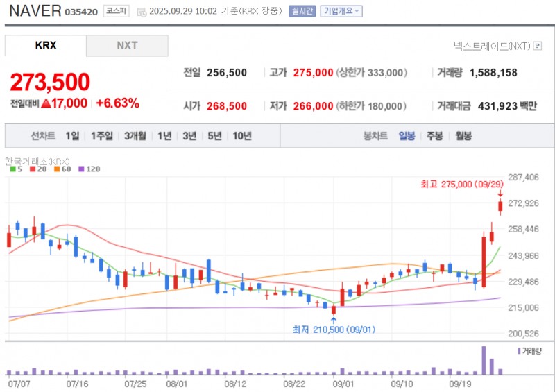This screenshot has height=392, width=555.
Task: Click the 최저 210,500 low marker arrow
Action: [334, 319]
